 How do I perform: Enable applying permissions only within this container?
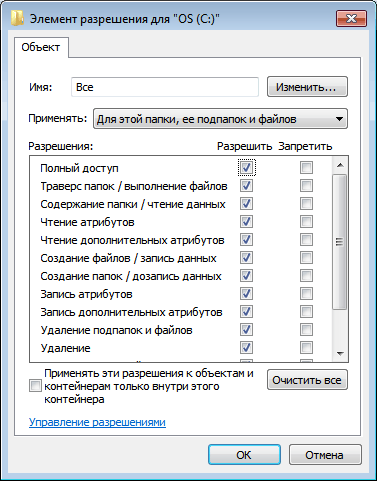35,386
